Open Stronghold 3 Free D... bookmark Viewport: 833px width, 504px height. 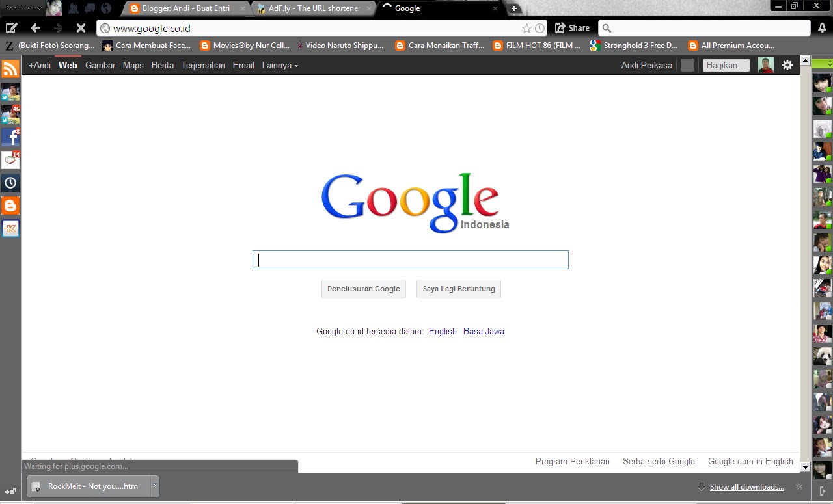click(x=634, y=46)
